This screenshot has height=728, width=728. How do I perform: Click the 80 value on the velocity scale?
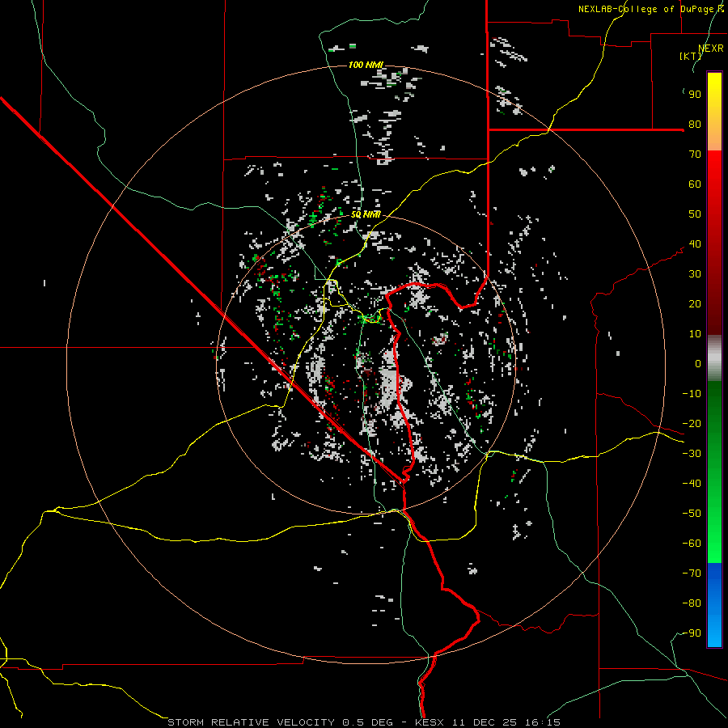pos(695,125)
